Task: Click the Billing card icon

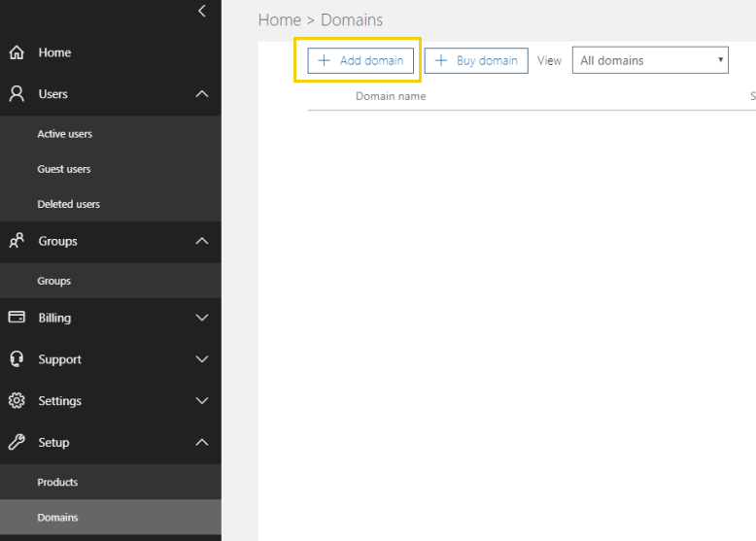Action: [17, 318]
